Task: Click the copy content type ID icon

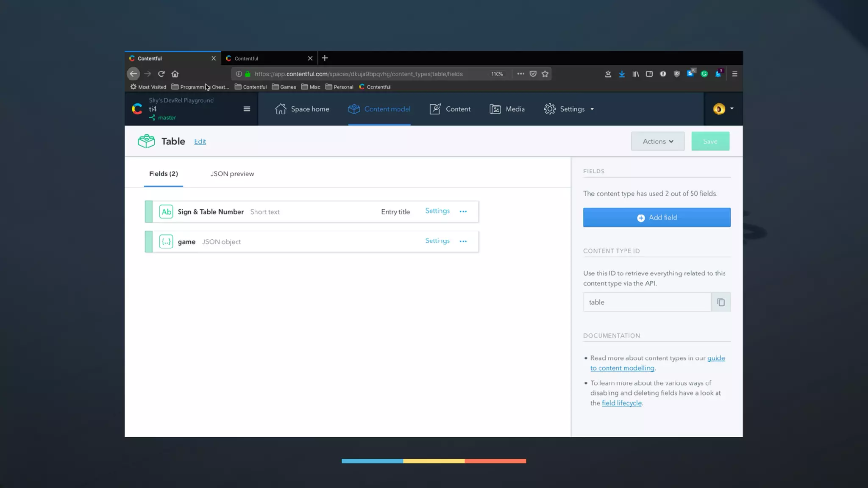Action: tap(721, 302)
